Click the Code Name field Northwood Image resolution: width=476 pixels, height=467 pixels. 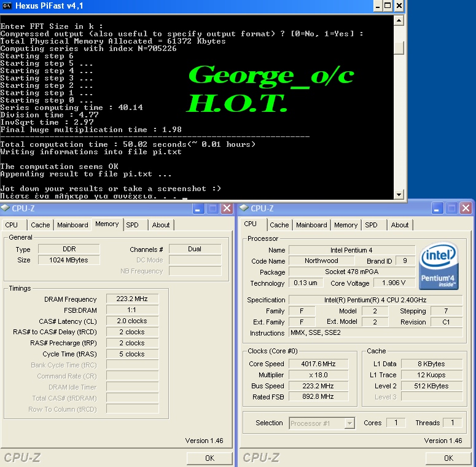(x=321, y=261)
